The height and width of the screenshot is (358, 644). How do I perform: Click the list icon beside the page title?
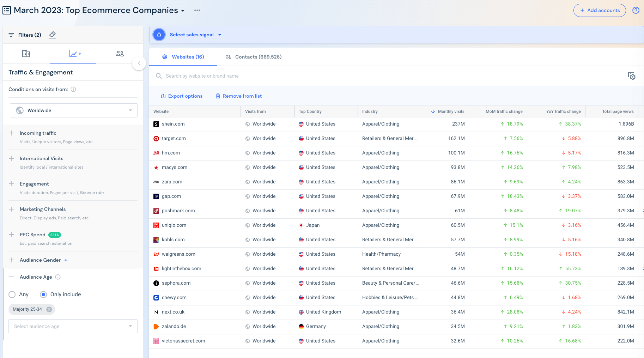click(x=7, y=10)
